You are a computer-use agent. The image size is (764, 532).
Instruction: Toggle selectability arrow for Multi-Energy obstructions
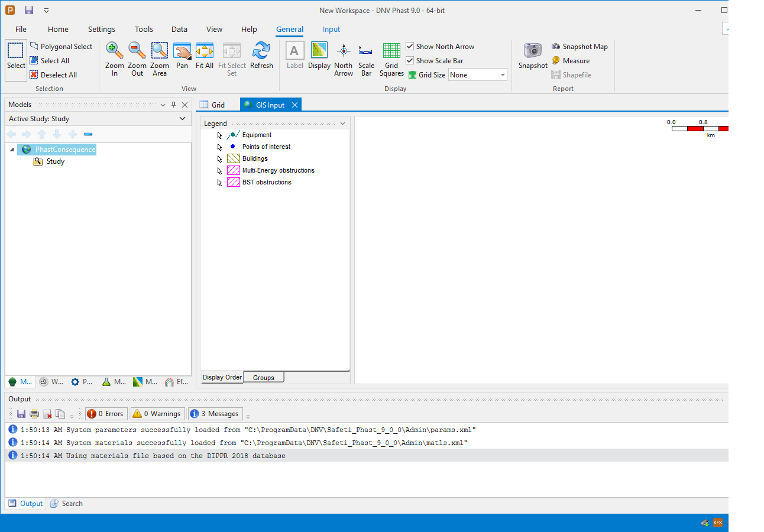point(220,171)
